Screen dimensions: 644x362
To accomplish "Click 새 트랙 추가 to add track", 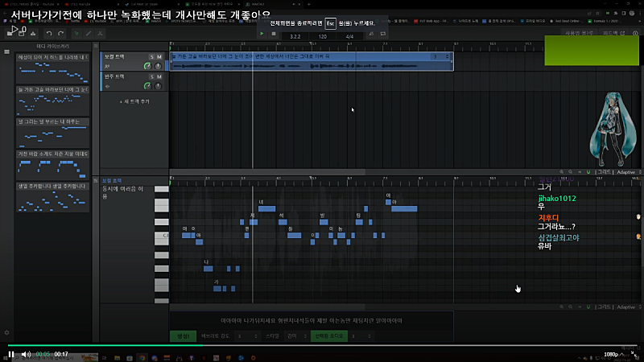I will pyautogui.click(x=134, y=102).
